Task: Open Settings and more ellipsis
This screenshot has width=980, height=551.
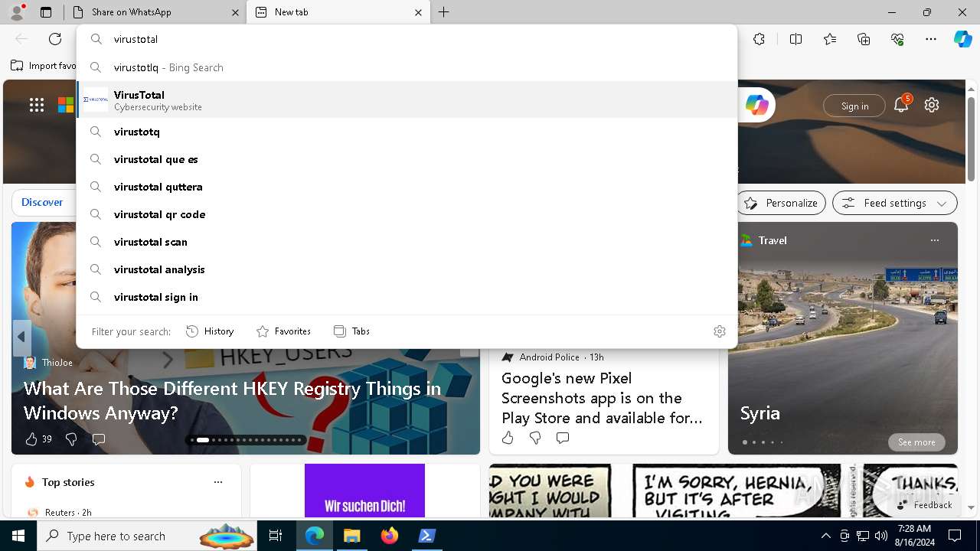Action: [x=931, y=39]
